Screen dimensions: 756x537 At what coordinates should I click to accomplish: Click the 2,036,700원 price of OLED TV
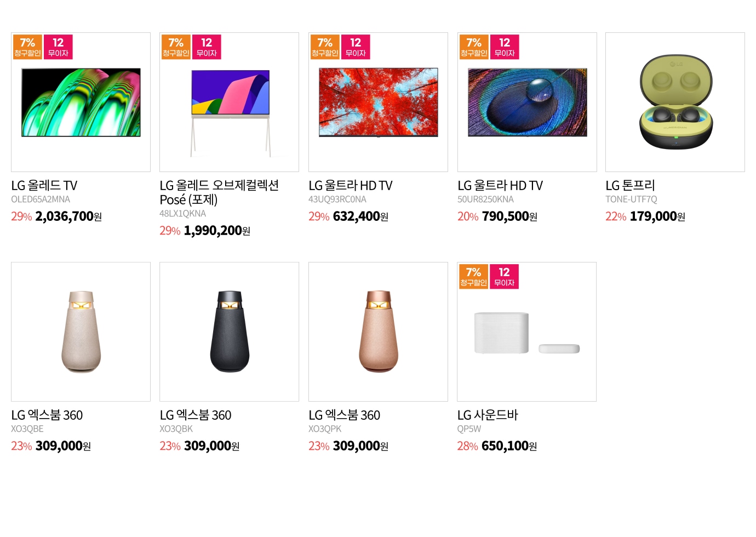click(x=68, y=216)
